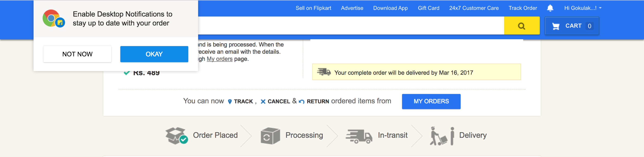Open Sell on Flipkart menu link
Image resolution: width=644 pixels, height=157 pixels.
pyautogui.click(x=313, y=8)
